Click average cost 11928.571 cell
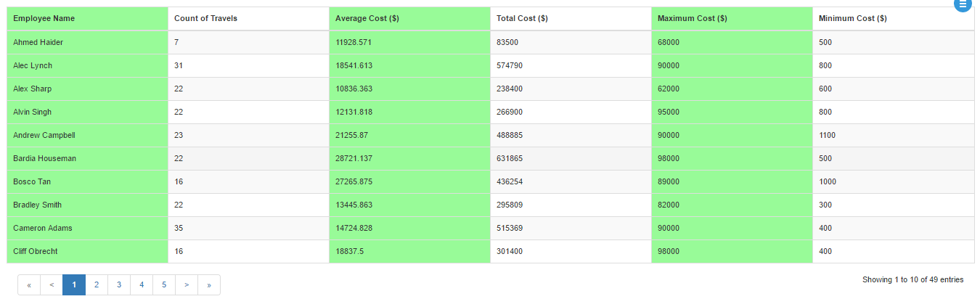This screenshot has width=980, height=299. point(410,43)
